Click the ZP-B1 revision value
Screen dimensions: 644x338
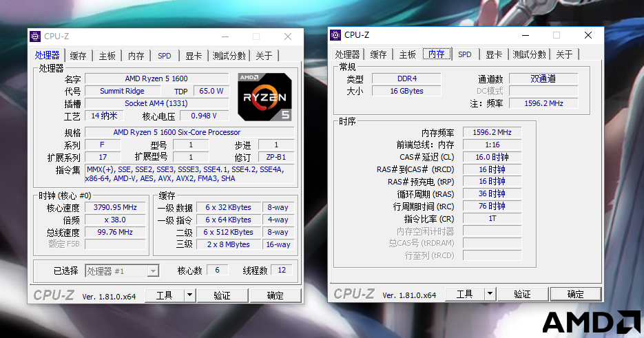coord(276,157)
